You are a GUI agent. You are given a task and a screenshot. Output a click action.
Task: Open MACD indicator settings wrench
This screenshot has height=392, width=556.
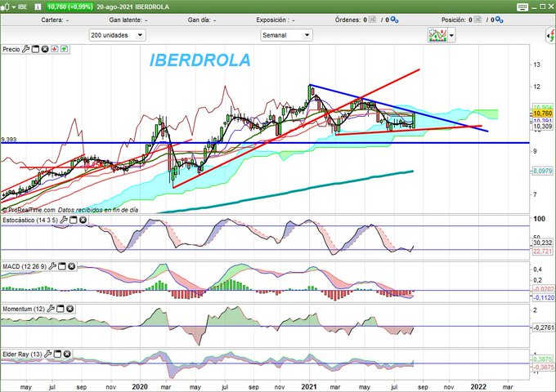point(52,266)
